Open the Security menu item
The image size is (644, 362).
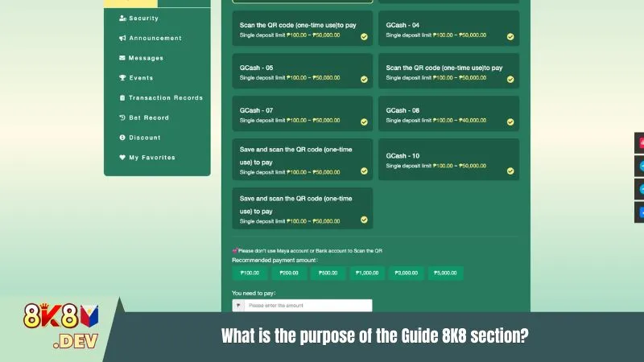tap(138, 18)
